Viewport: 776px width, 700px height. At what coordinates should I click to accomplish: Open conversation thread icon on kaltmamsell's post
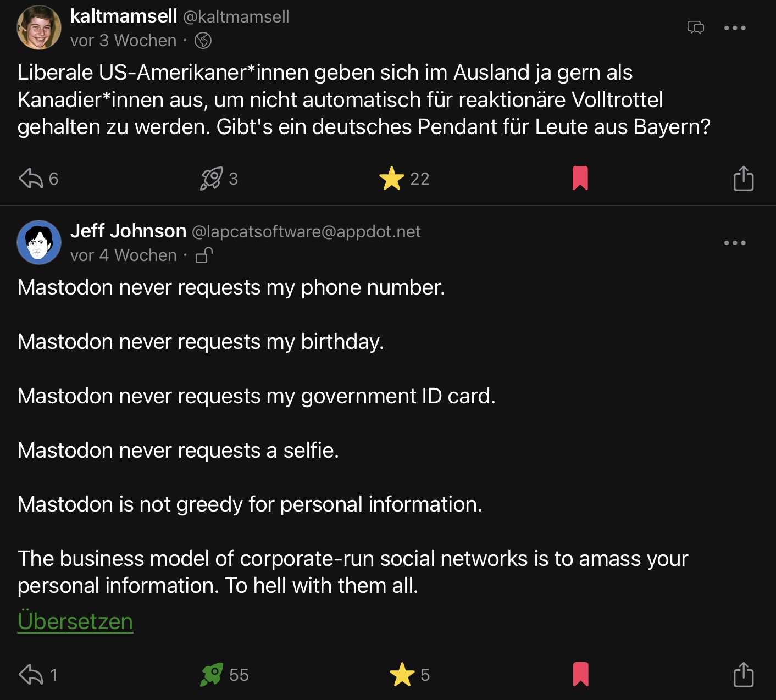pyautogui.click(x=695, y=27)
